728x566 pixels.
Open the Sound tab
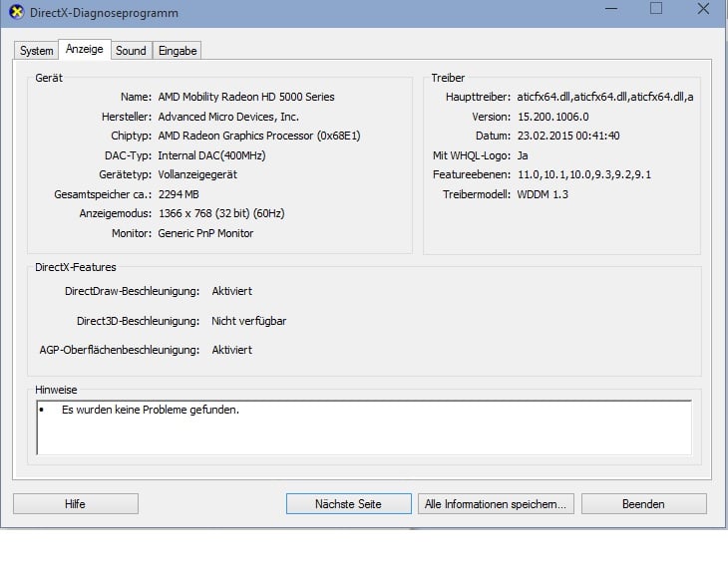pyautogui.click(x=131, y=51)
